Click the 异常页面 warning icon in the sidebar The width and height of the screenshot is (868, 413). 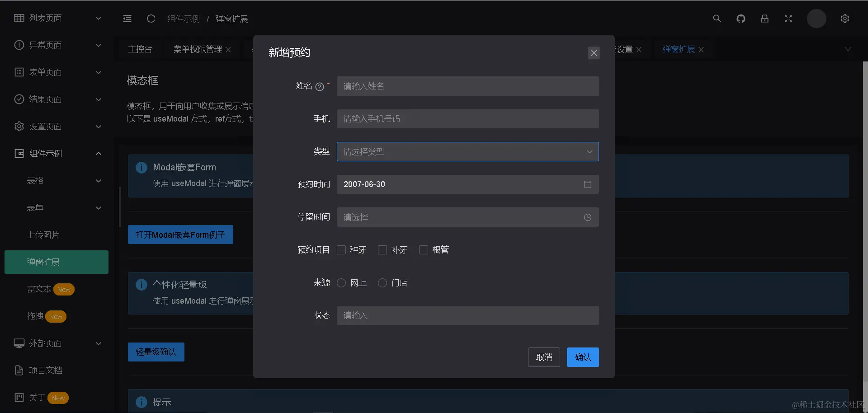(19, 45)
